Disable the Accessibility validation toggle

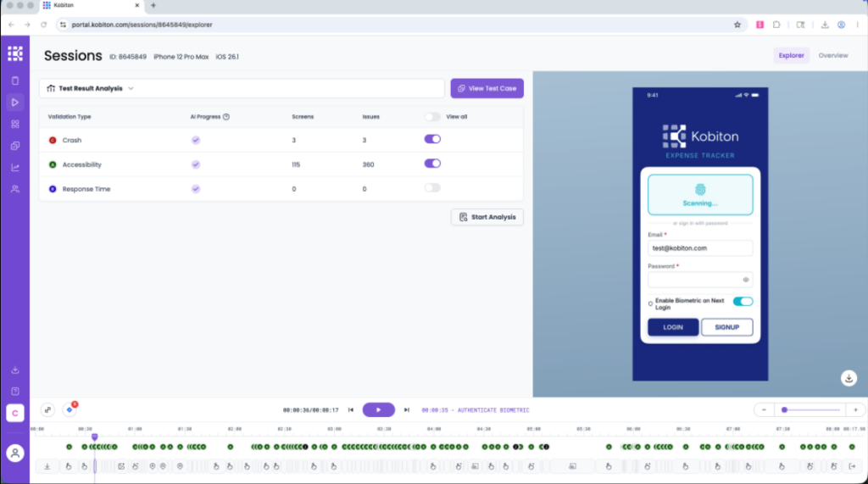[432, 164]
